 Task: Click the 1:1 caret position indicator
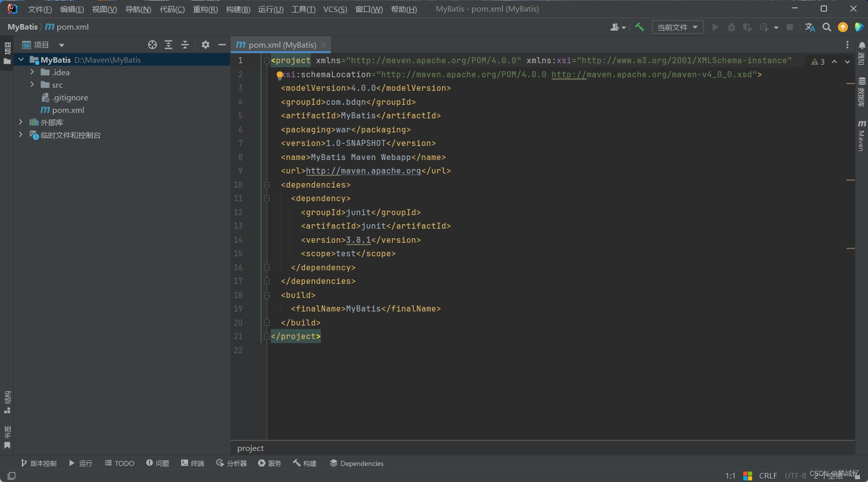730,475
